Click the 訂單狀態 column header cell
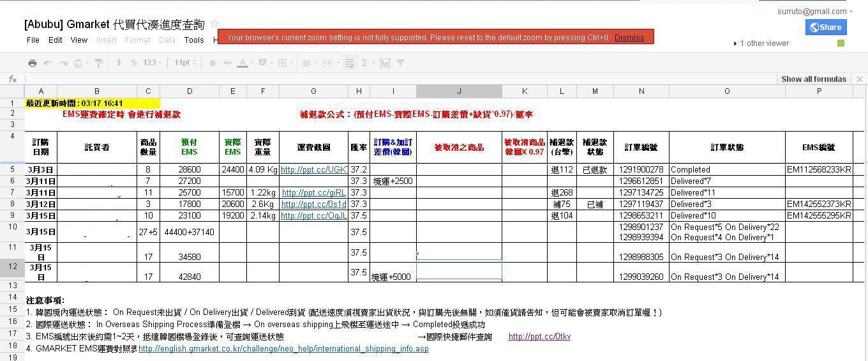This screenshot has height=361, width=868. pyautogui.click(x=727, y=147)
